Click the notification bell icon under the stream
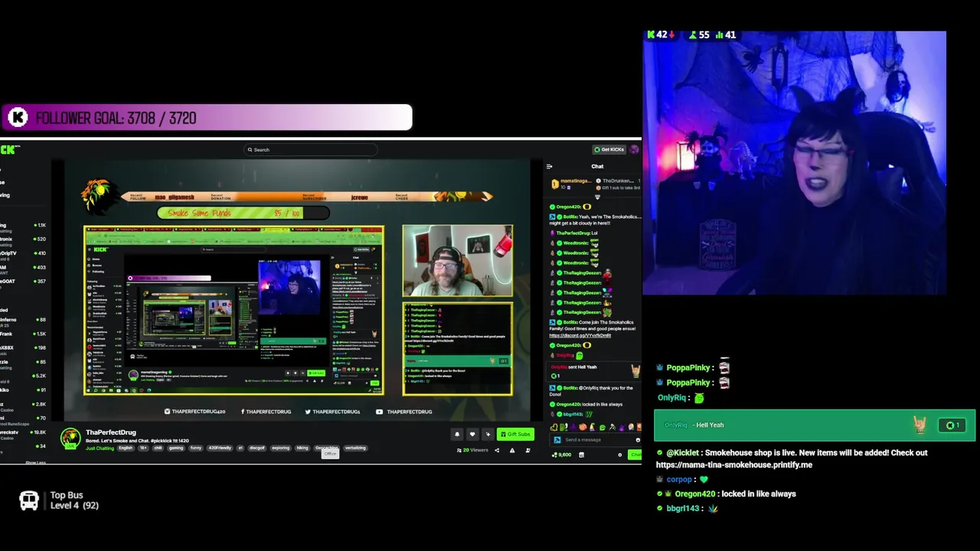Screen dimensions: 980x551 coord(457,434)
